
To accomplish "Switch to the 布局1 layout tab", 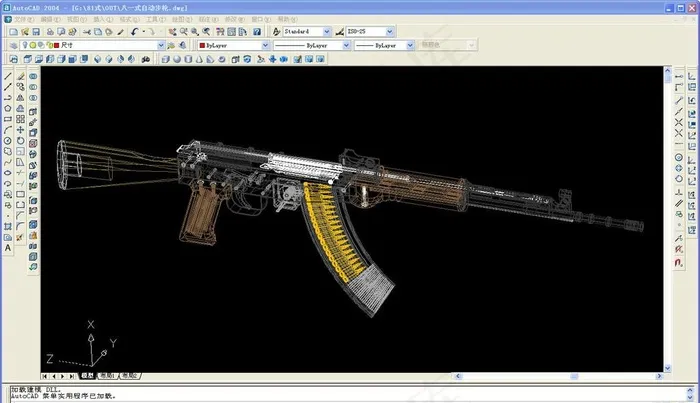I will 108,376.
